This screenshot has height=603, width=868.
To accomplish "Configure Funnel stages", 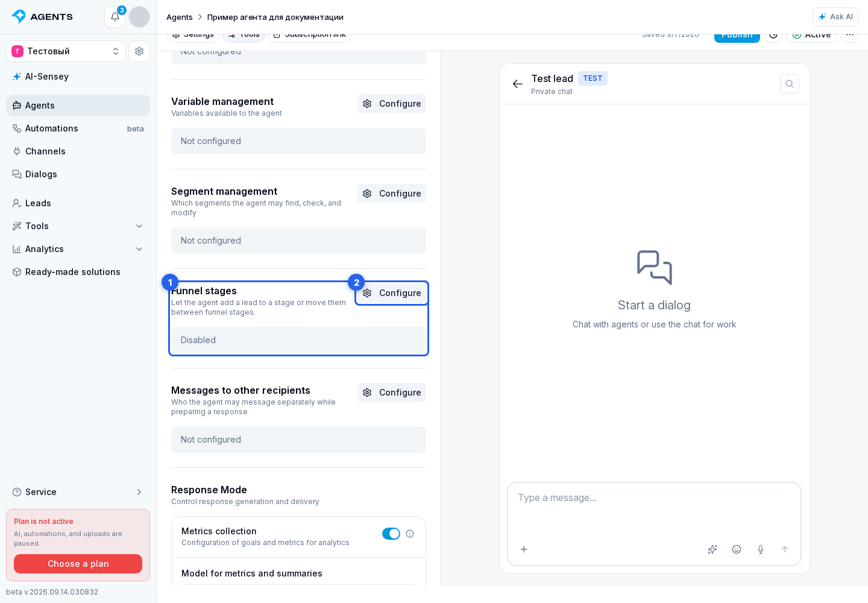I will pyautogui.click(x=392, y=293).
